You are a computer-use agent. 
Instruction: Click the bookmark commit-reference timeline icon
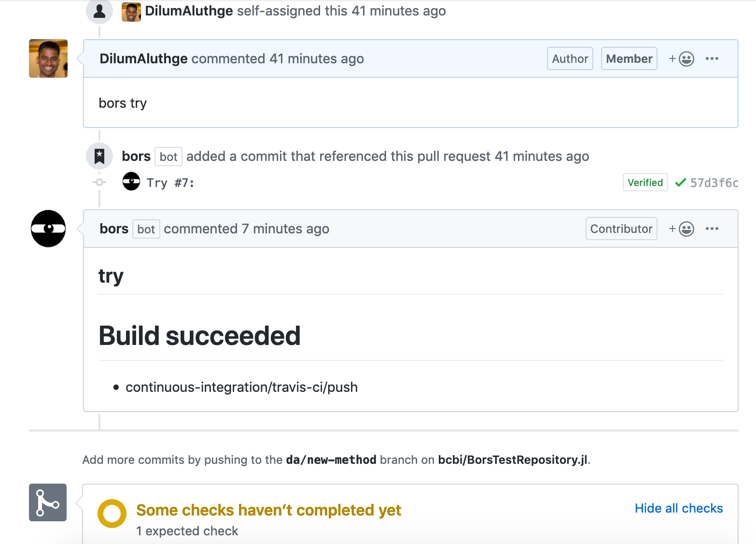click(x=99, y=156)
